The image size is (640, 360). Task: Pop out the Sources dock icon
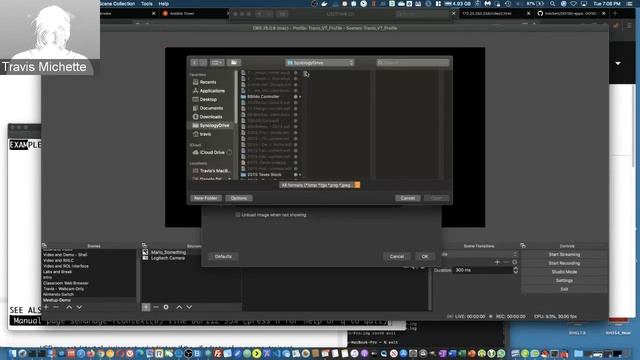click(x=144, y=245)
